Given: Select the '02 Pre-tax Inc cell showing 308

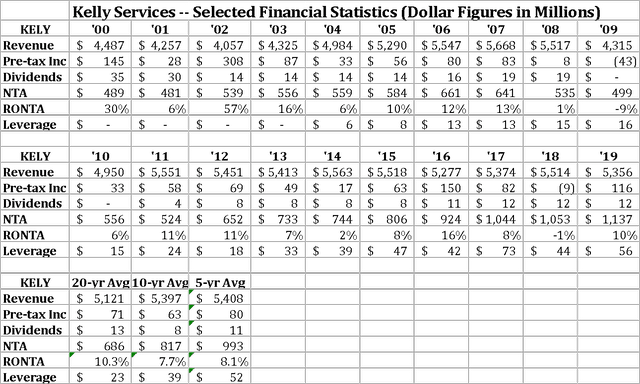Looking at the screenshot, I should pos(220,61).
